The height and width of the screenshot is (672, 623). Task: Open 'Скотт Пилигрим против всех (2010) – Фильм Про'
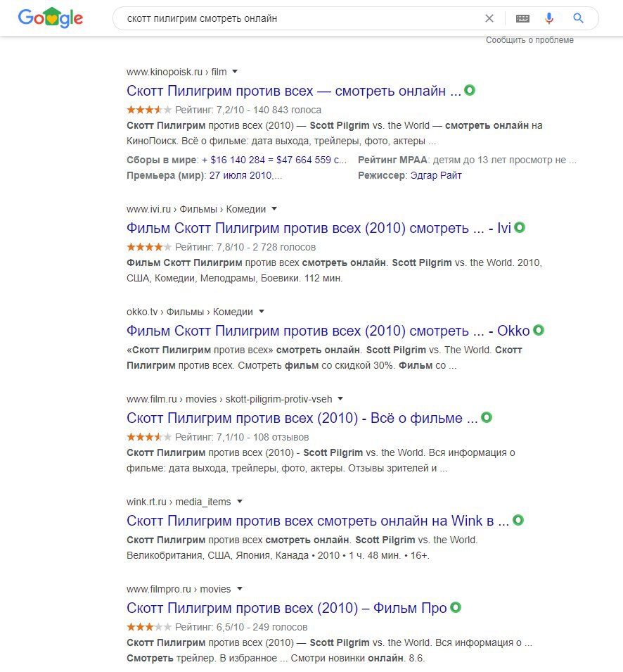(286, 608)
